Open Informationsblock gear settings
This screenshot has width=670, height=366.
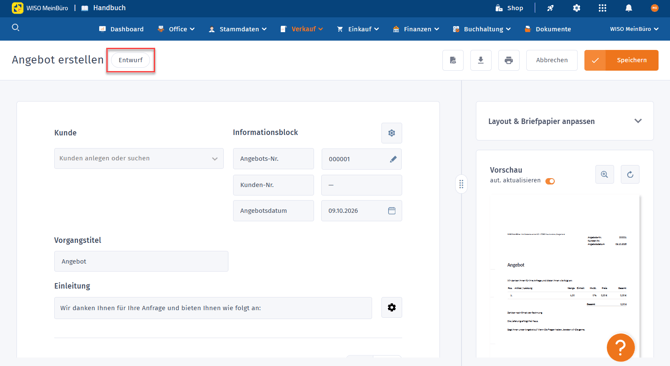point(391,133)
